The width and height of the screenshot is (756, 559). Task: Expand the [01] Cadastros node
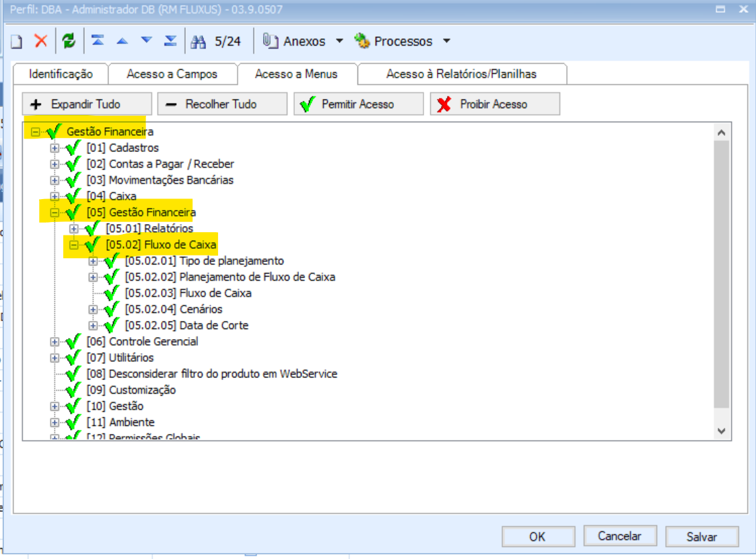[55, 148]
